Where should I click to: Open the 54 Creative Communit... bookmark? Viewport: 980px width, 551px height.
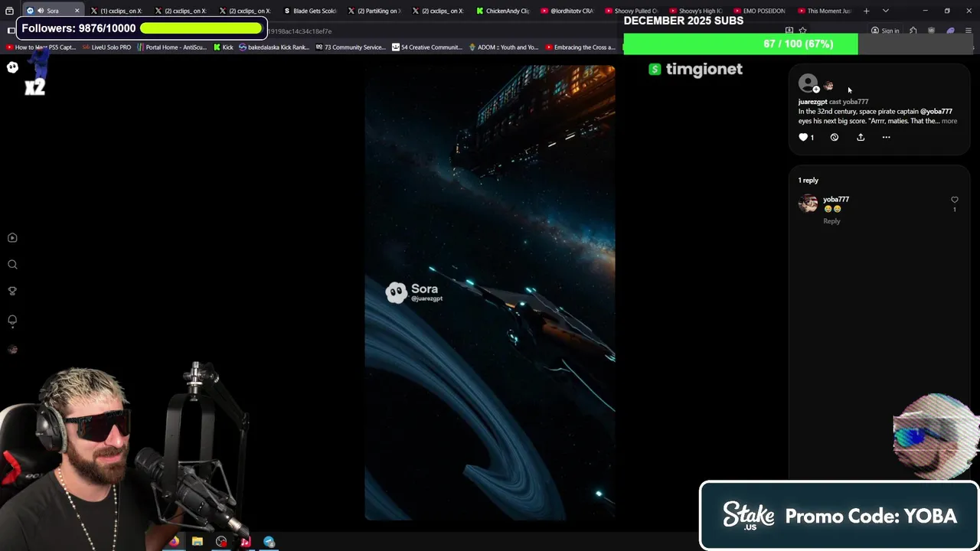click(426, 47)
